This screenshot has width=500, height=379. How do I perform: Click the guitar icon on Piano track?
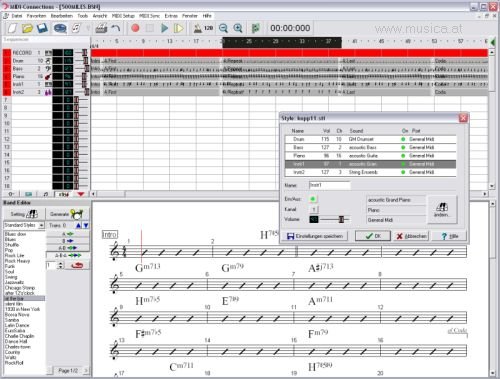(48, 76)
